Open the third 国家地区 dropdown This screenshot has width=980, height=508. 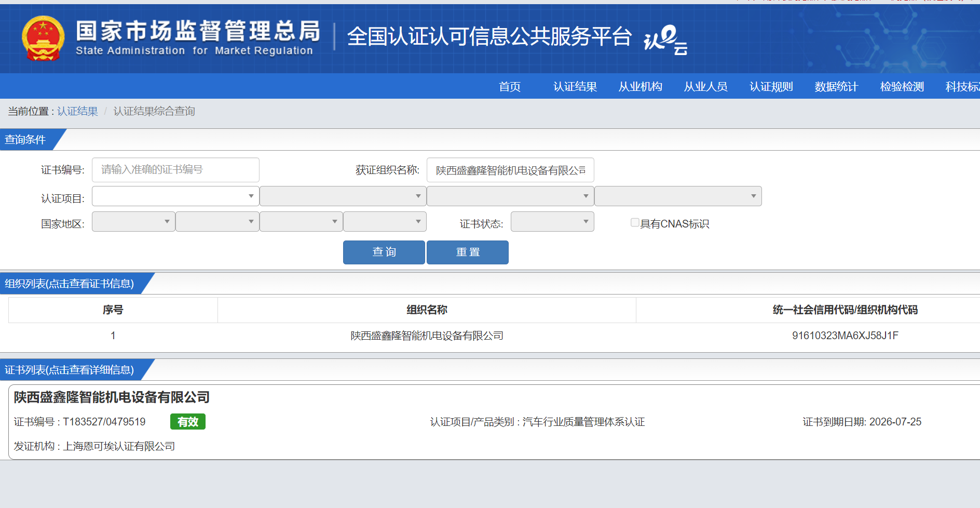point(301,222)
